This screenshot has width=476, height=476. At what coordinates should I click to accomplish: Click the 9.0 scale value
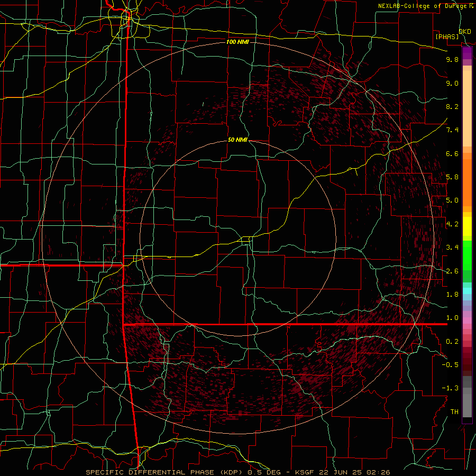pyautogui.click(x=452, y=83)
